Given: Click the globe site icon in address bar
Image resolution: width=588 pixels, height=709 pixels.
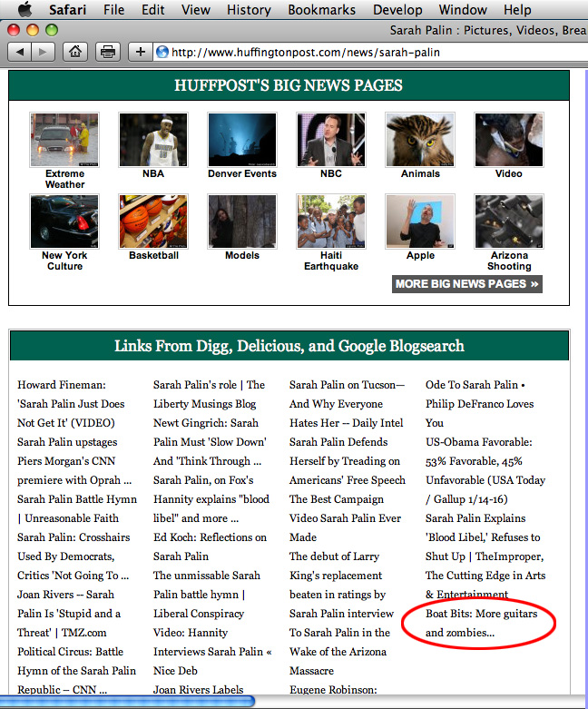Looking at the screenshot, I should click(x=162, y=53).
